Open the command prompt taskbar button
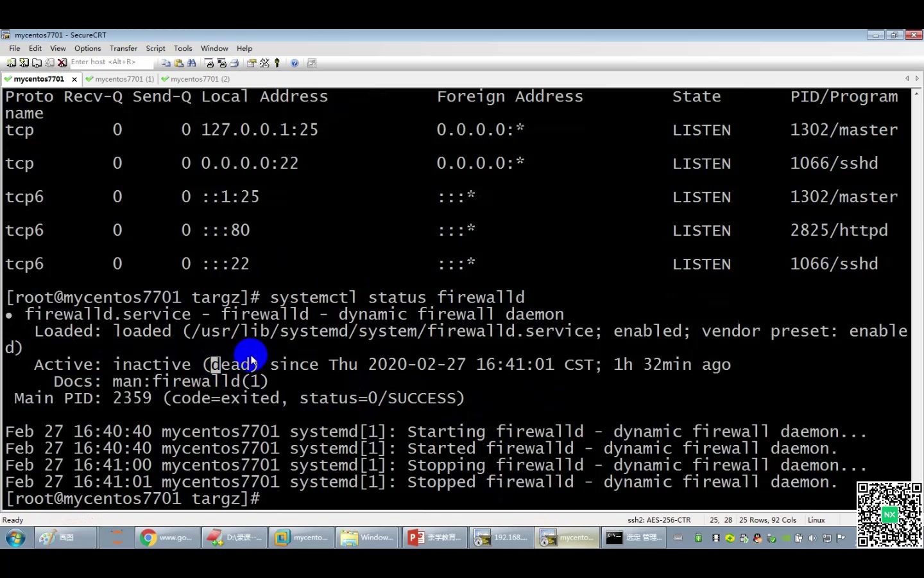Viewport: 924px width, 578px height. coord(634,538)
